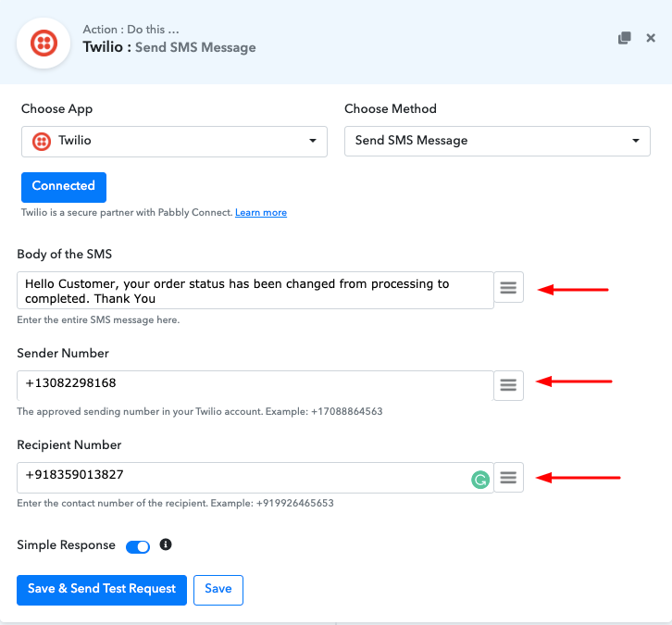672x625 pixels.
Task: Click inside the Sender Number field
Action: click(x=255, y=385)
